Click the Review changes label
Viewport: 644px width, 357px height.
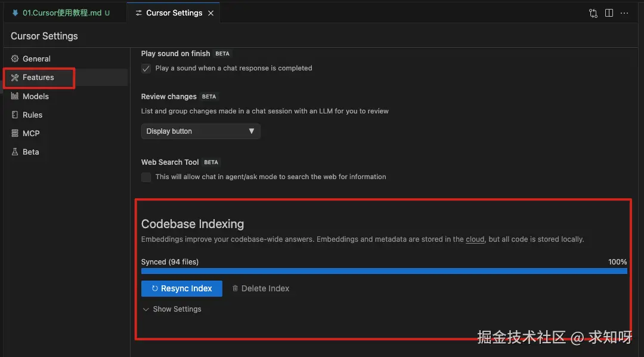coord(169,97)
